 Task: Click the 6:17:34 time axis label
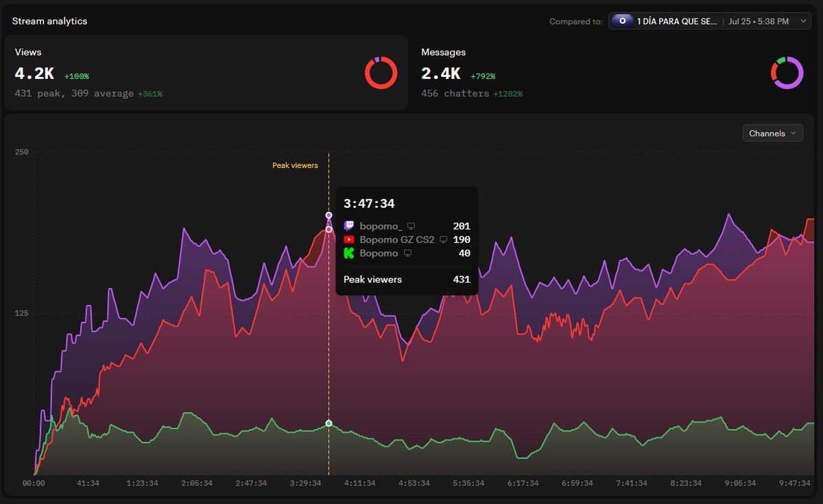click(523, 483)
